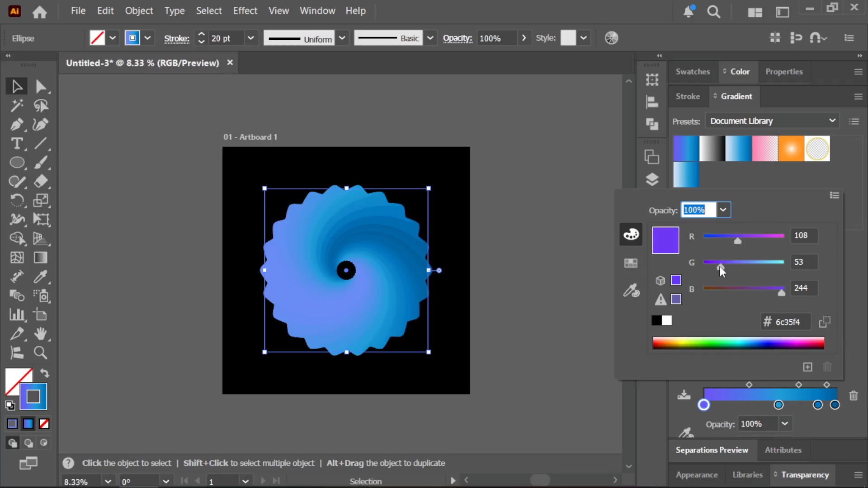The width and height of the screenshot is (868, 488).
Task: Switch to Attributes panel tab
Action: point(783,450)
